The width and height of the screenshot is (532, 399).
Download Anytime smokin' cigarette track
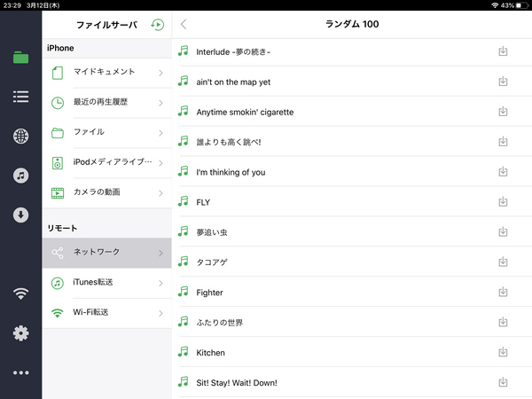(503, 112)
